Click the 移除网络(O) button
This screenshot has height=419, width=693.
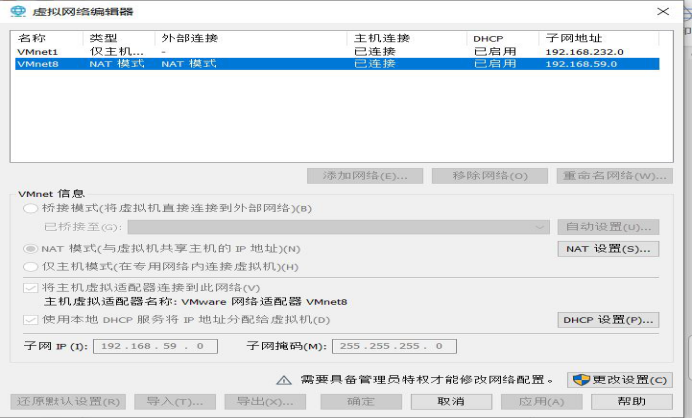[x=490, y=176]
